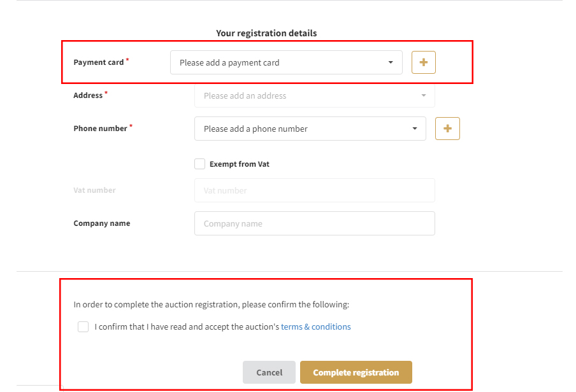Click into the Company name text field
576x392 pixels.
coord(314,223)
